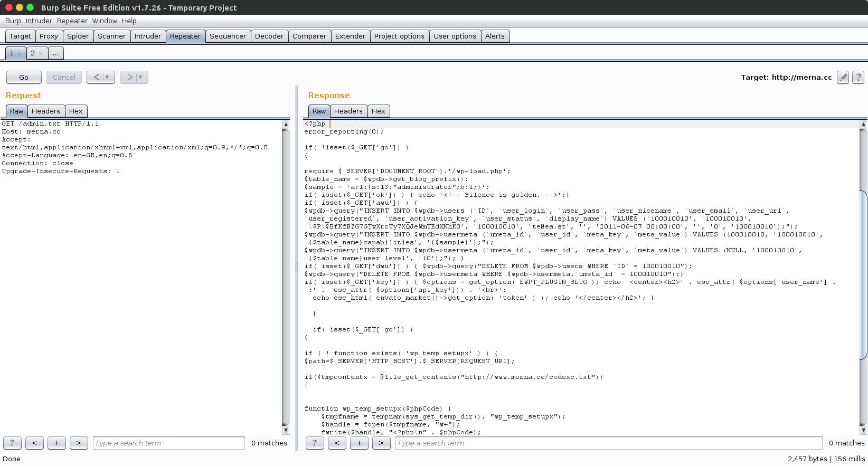Click the 'Upgrade-Insecure-Requests: 1' line
Viewport: 868px width, 466px height.
tap(61, 172)
